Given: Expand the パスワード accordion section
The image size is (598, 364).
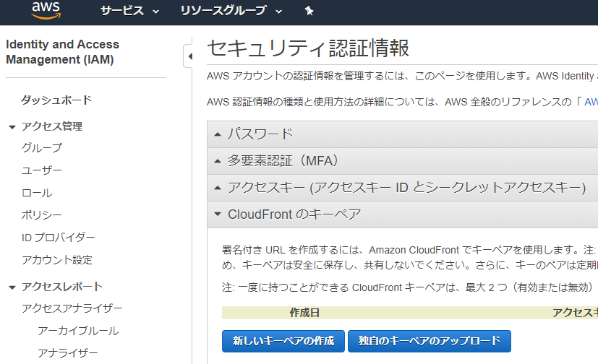Looking at the screenshot, I should 402,134.
